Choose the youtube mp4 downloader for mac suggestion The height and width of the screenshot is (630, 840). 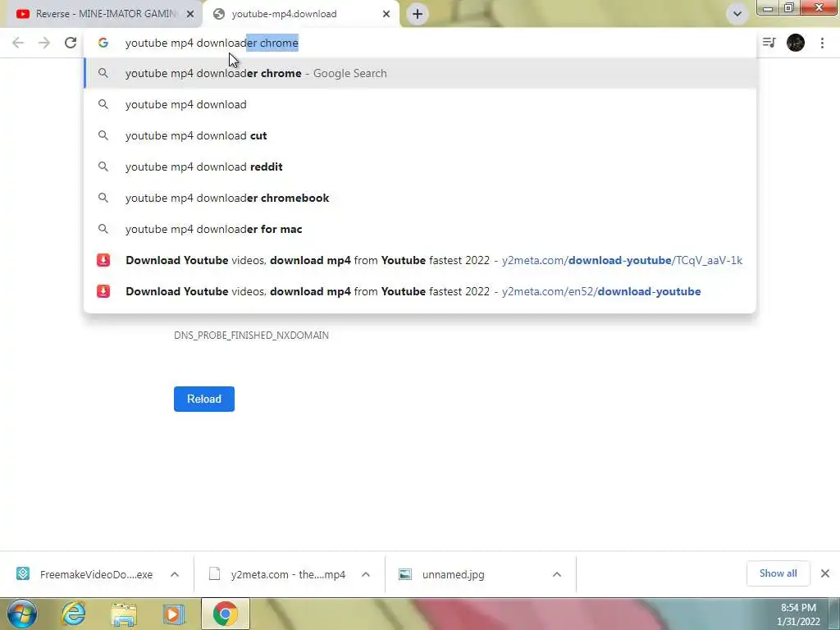tap(420, 229)
